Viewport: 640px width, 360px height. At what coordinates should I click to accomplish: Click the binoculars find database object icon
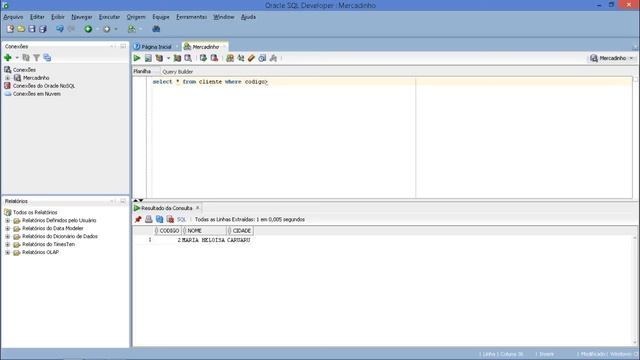tap(156, 29)
